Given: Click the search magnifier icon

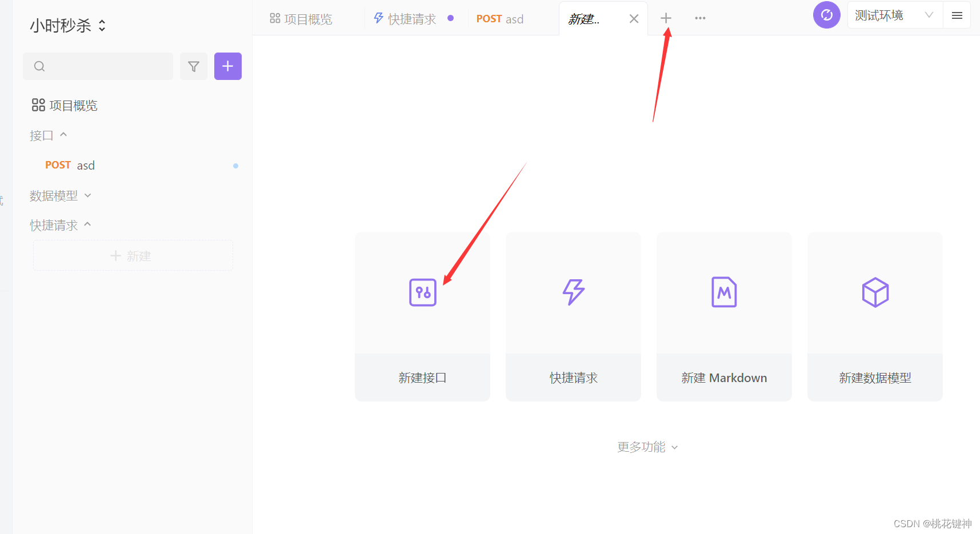Looking at the screenshot, I should pos(39,66).
